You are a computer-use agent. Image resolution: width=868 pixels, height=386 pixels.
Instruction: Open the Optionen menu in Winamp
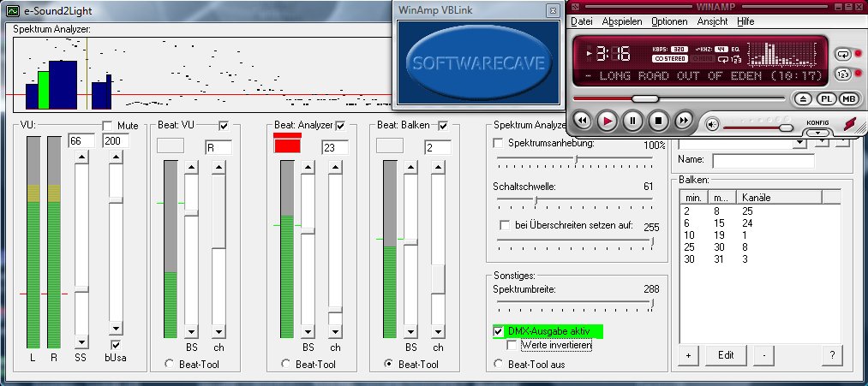pos(668,21)
